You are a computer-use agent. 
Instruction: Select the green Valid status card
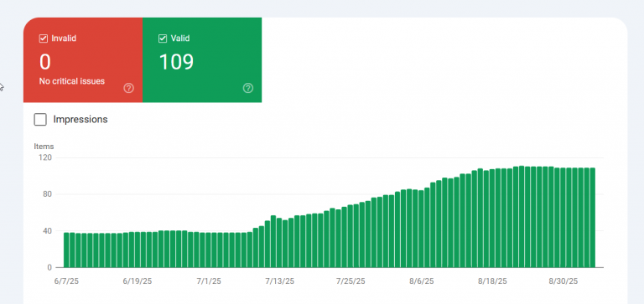[202, 60]
